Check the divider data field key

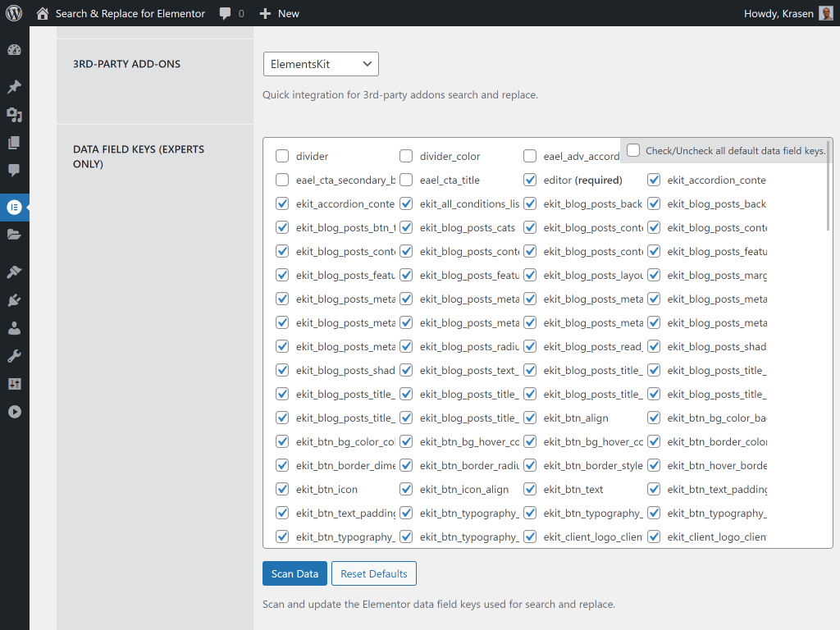[x=282, y=156]
